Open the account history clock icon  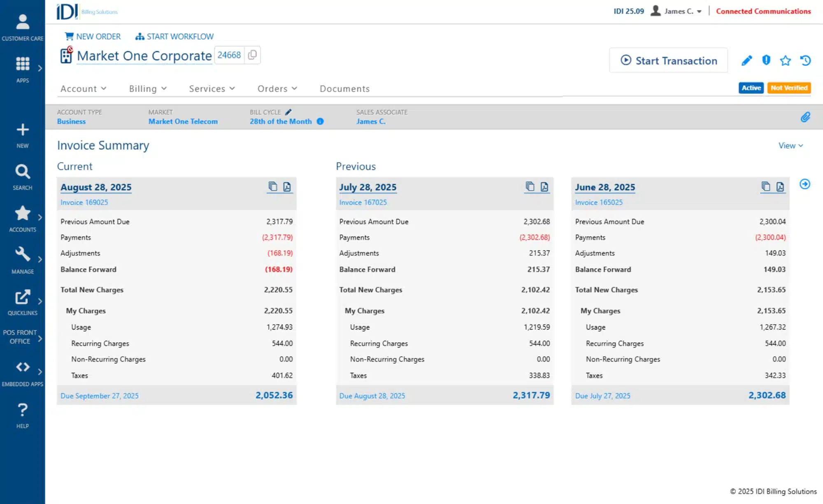coord(805,61)
